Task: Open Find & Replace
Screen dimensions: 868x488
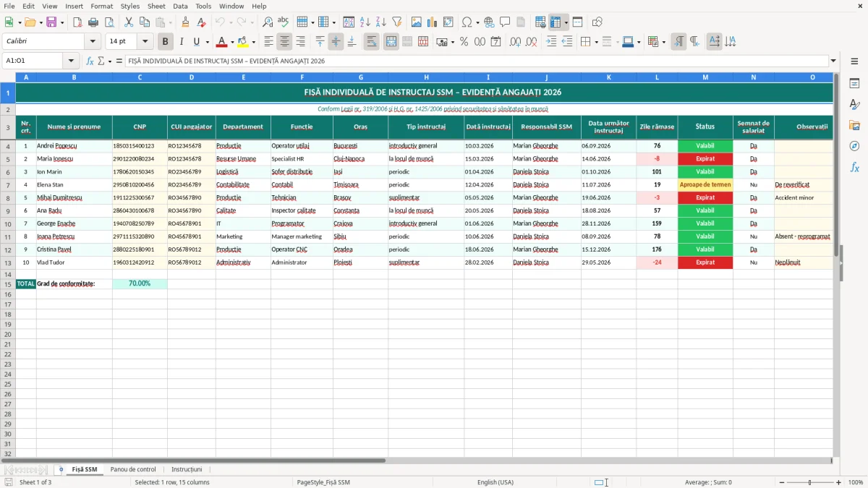Action: click(268, 22)
